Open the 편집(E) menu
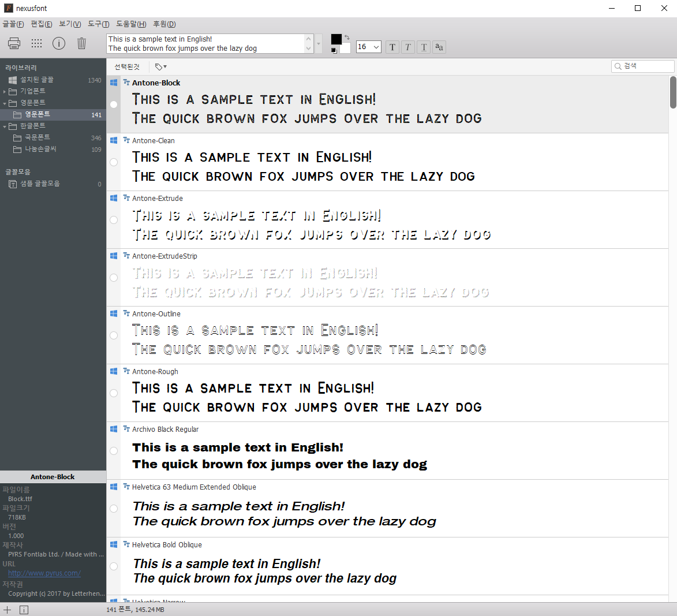677x616 pixels. 42,24
